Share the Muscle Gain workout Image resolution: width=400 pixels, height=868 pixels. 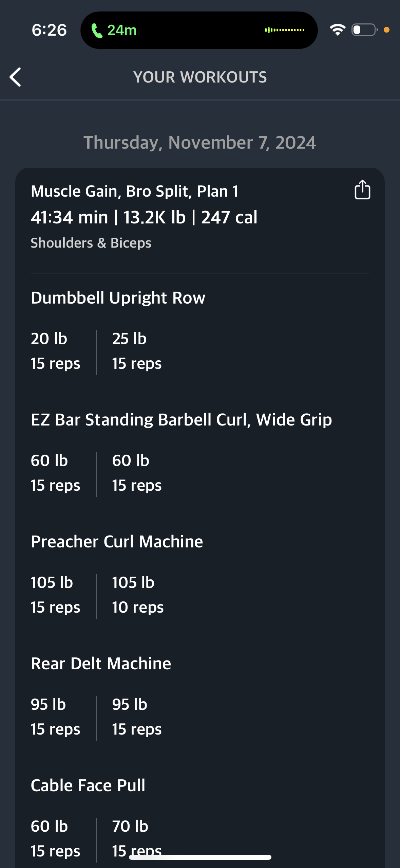tap(362, 189)
